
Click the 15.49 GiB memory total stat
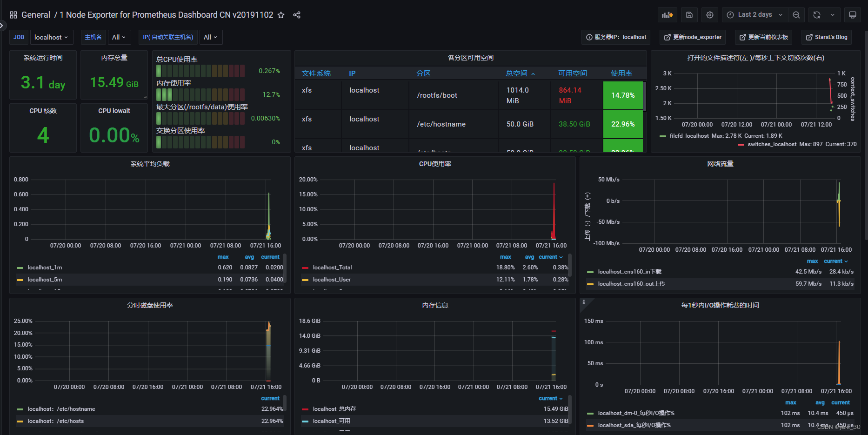[x=114, y=82]
